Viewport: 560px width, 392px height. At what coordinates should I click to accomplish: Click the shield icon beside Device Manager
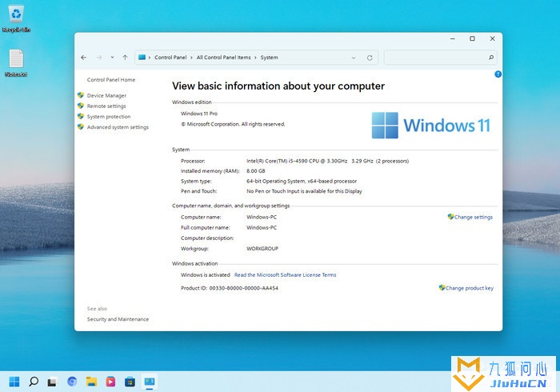[81, 95]
